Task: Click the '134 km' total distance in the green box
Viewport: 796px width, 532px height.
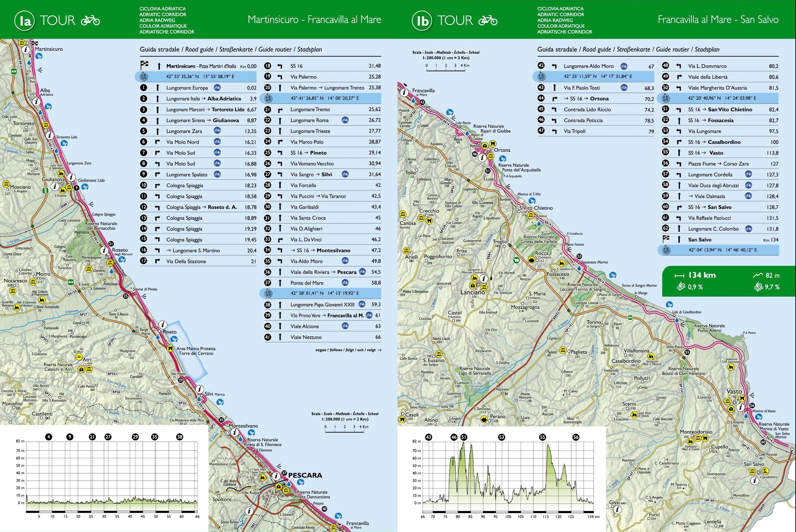Action: [x=702, y=275]
